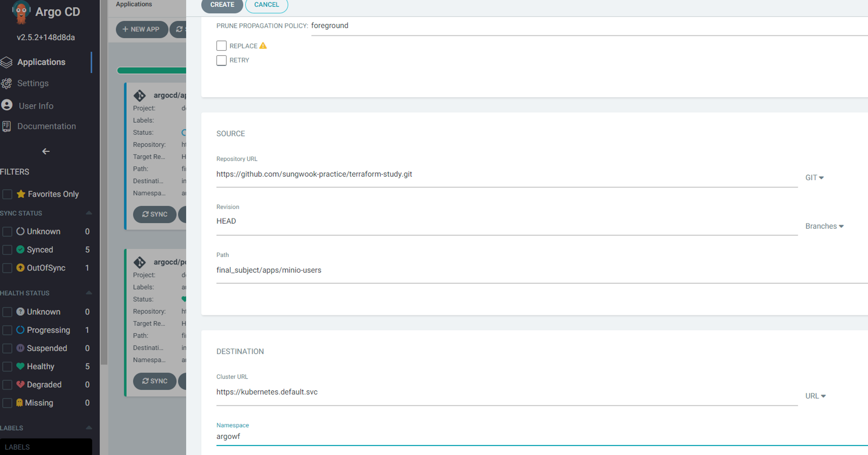Click the first app card git icon
Image resolution: width=868 pixels, height=455 pixels.
[140, 95]
